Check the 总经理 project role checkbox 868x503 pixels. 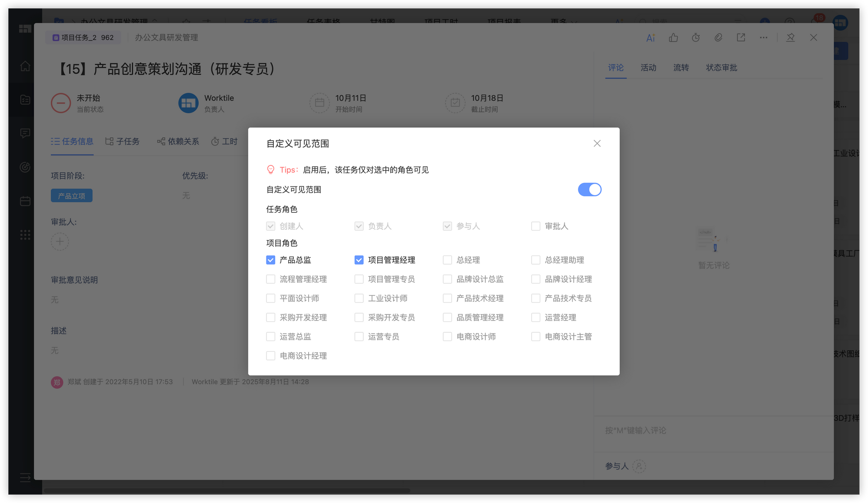tap(447, 260)
